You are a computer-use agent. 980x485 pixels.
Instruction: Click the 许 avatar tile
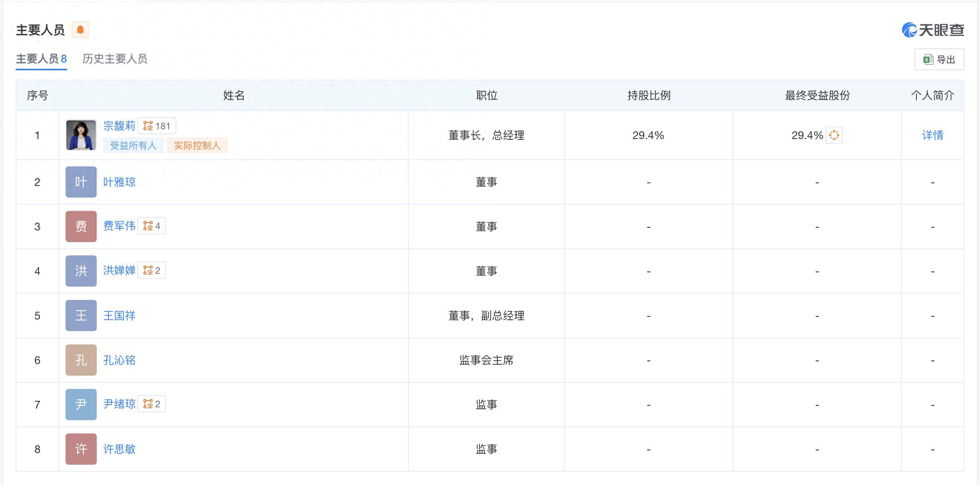(x=81, y=449)
